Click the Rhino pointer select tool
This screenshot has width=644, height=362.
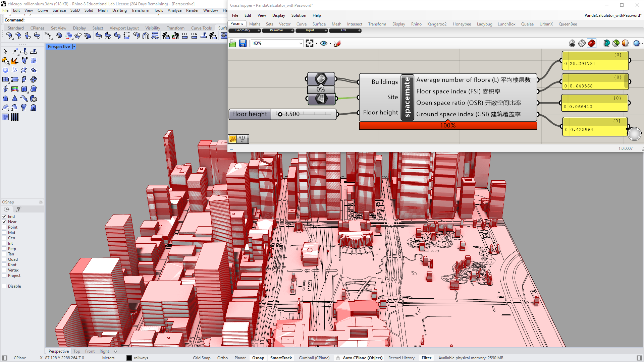tap(5, 51)
